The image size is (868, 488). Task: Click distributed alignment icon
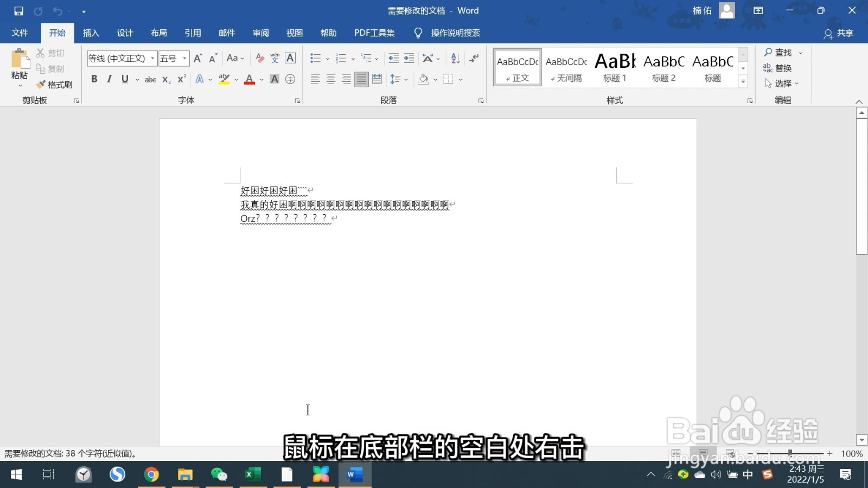[377, 79]
